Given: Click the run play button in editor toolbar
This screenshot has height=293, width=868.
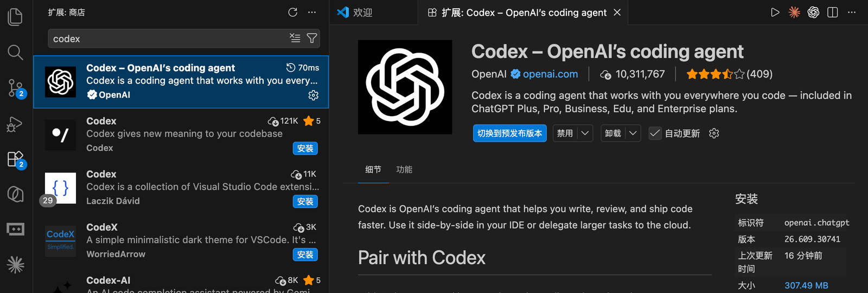Looking at the screenshot, I should (x=775, y=12).
